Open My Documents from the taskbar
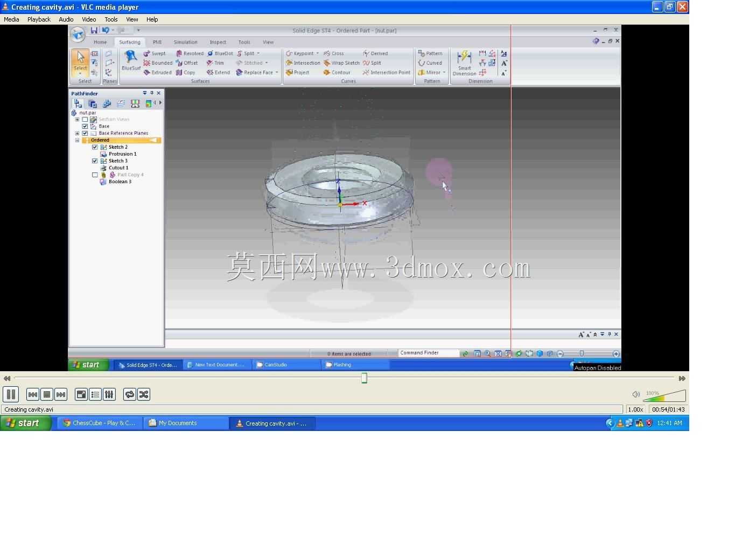This screenshot has height=535, width=756. (x=186, y=423)
